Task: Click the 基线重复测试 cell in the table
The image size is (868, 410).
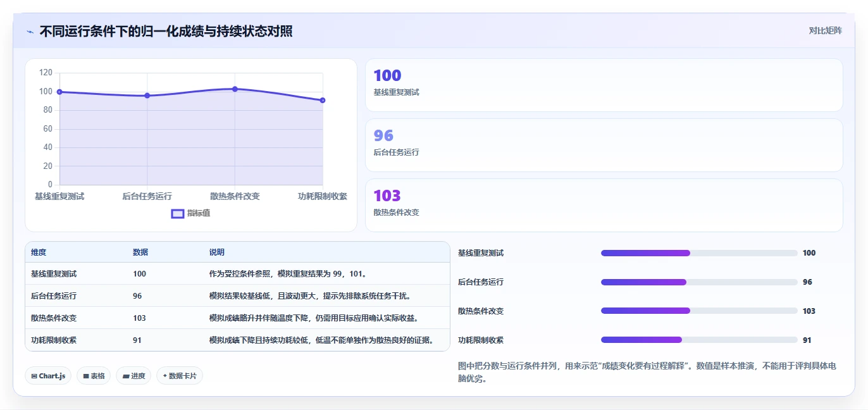Action: [x=54, y=274]
